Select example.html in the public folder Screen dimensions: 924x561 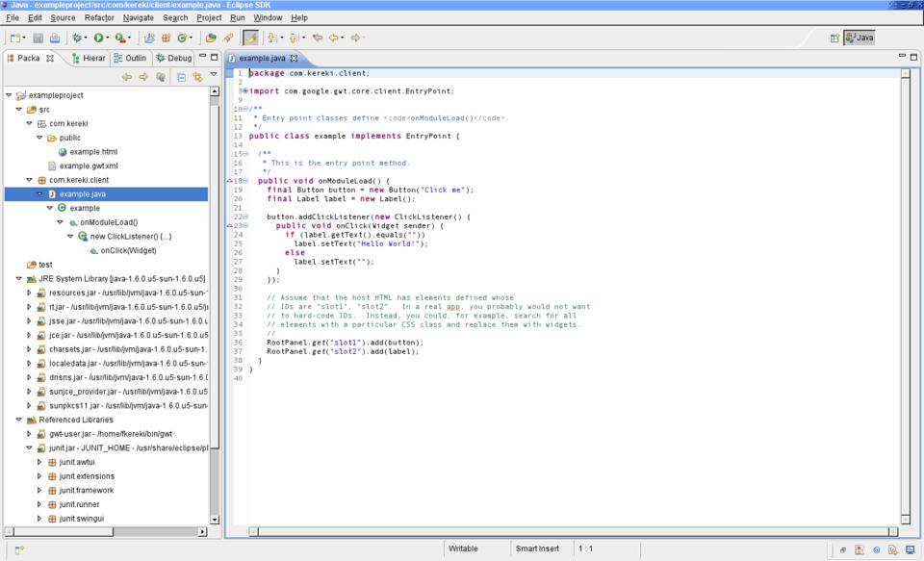click(x=92, y=152)
